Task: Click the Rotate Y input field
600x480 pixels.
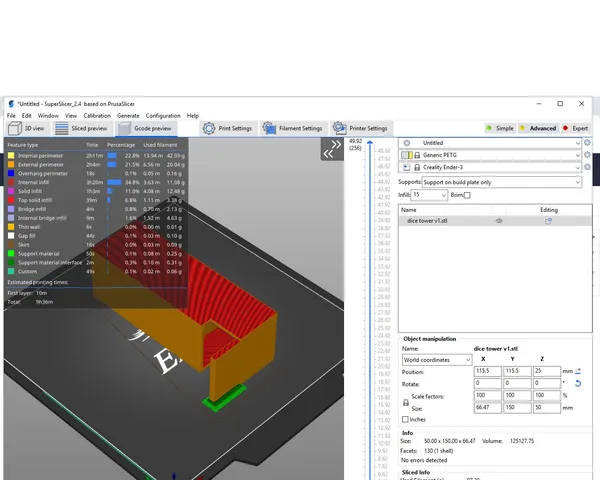Action: click(x=517, y=383)
